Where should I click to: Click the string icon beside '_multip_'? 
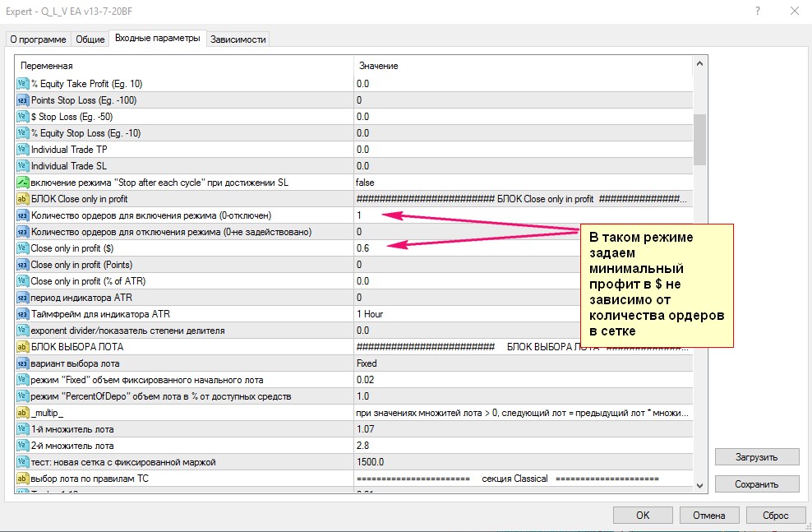click(22, 413)
